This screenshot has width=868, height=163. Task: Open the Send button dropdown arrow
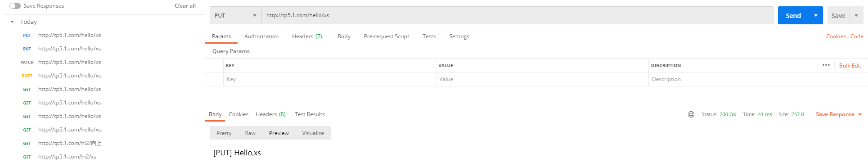click(815, 15)
